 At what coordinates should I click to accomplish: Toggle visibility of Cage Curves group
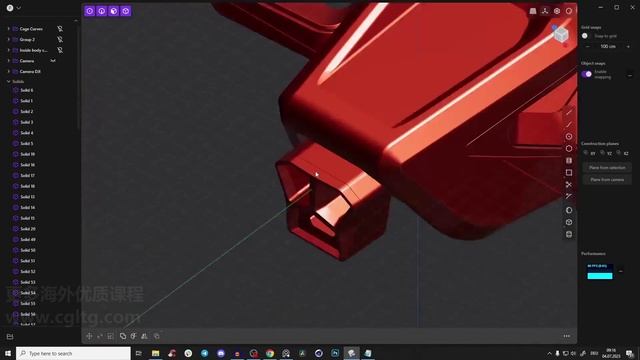(x=60, y=29)
